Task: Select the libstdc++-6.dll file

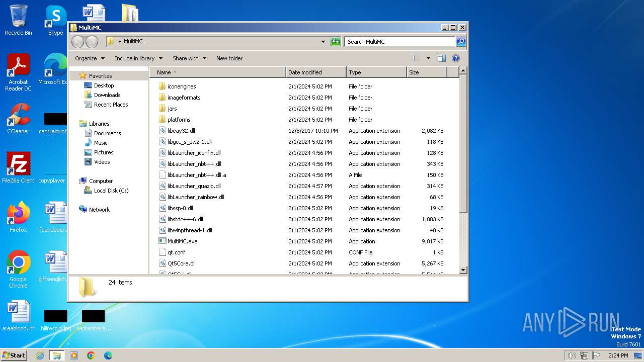Action: (x=185, y=219)
